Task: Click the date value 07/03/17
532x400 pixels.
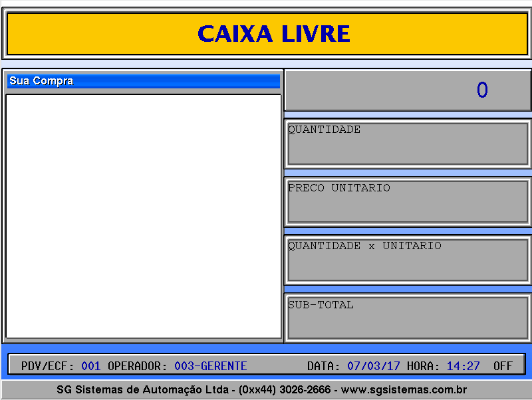Action: click(374, 366)
